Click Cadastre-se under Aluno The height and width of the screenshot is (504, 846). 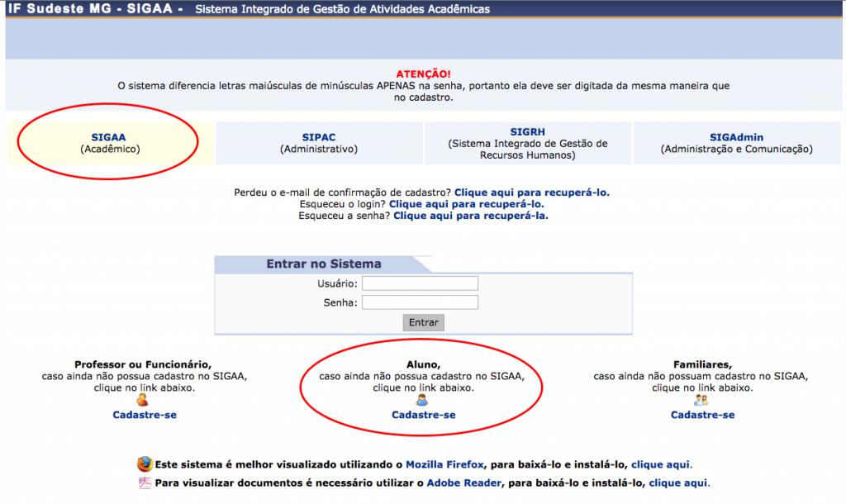[x=423, y=415]
